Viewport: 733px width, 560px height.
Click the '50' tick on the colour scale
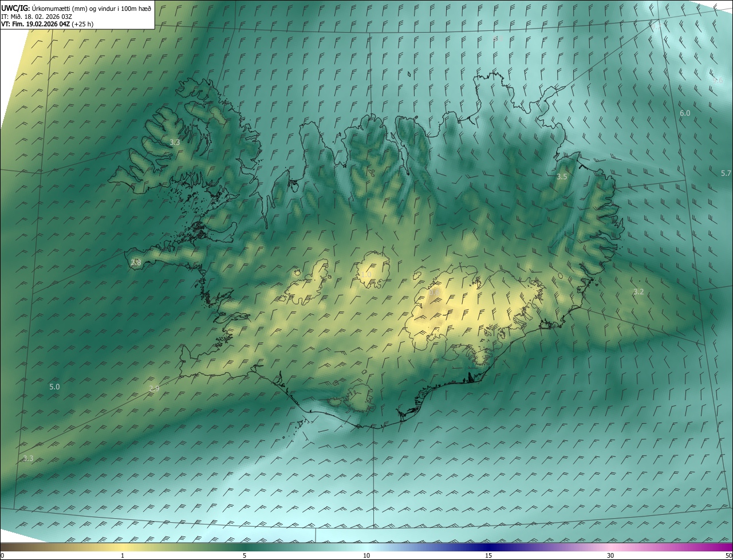(728, 556)
